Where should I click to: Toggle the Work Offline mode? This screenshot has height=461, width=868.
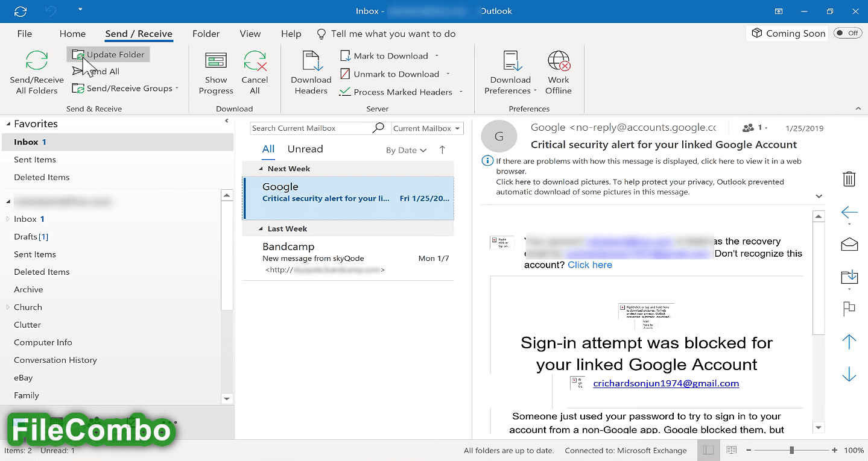559,73
